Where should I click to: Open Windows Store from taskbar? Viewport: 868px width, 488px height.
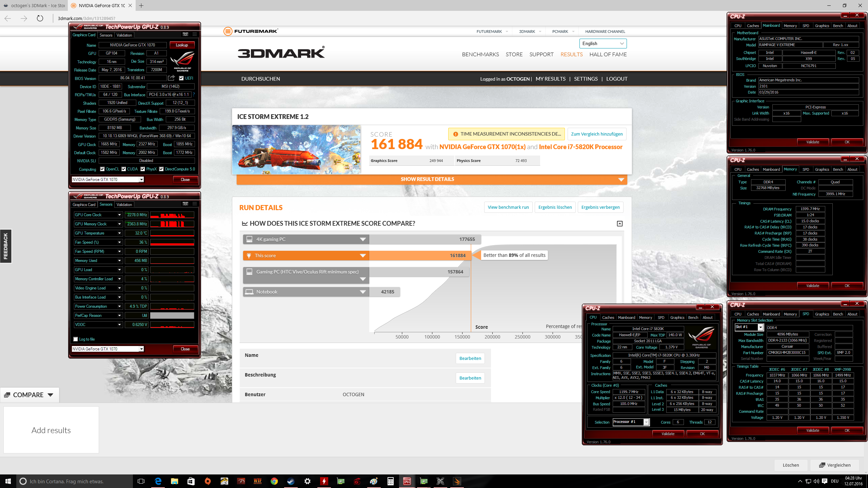[x=191, y=481]
